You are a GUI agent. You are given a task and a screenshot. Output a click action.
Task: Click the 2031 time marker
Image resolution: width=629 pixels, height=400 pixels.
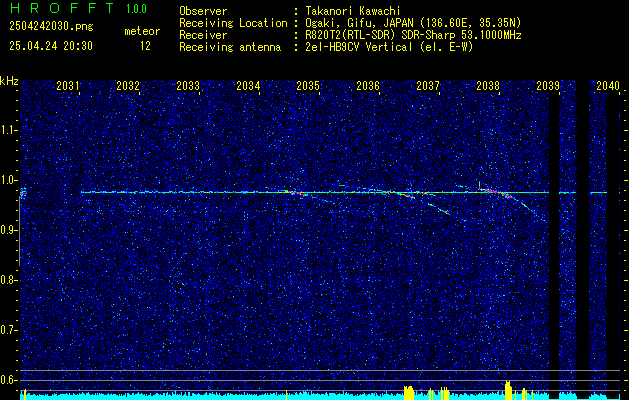pyautogui.click(x=68, y=85)
